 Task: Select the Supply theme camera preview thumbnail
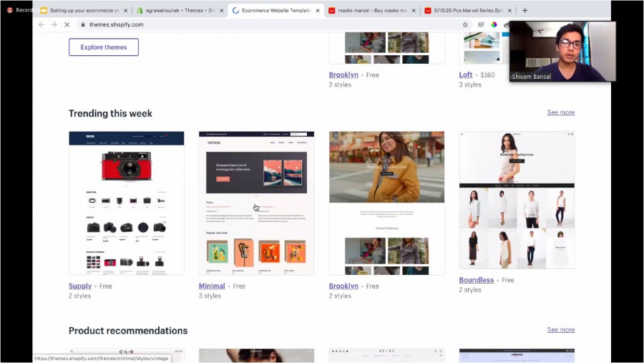[x=126, y=203]
